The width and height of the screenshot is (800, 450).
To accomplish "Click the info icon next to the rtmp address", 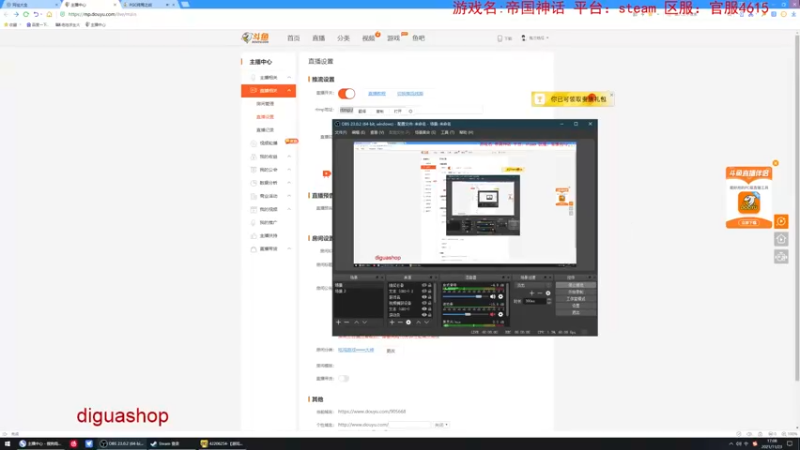I will [410, 111].
